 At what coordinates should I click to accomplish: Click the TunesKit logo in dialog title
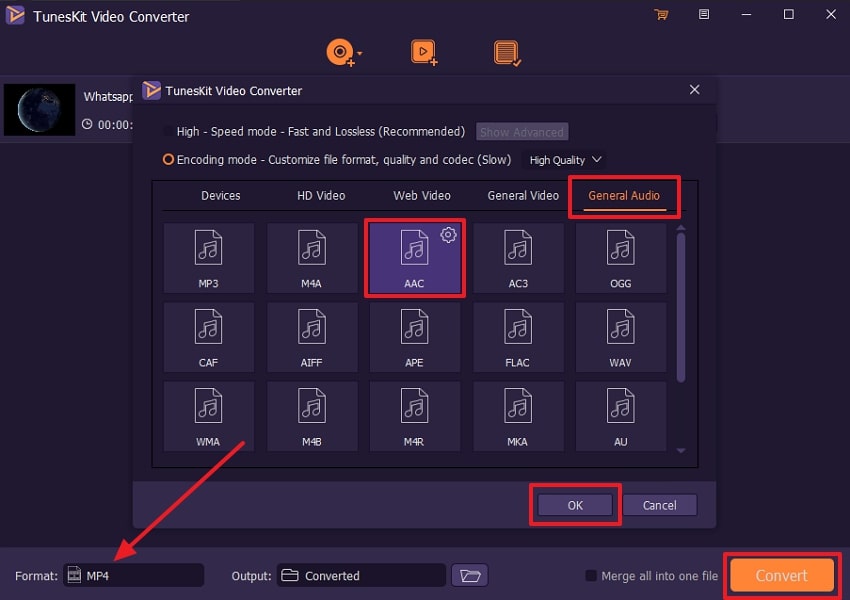coord(152,90)
